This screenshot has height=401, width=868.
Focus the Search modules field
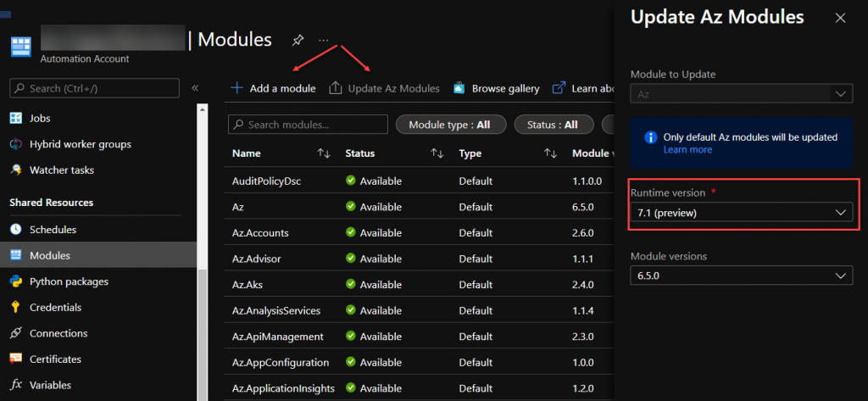pos(308,125)
